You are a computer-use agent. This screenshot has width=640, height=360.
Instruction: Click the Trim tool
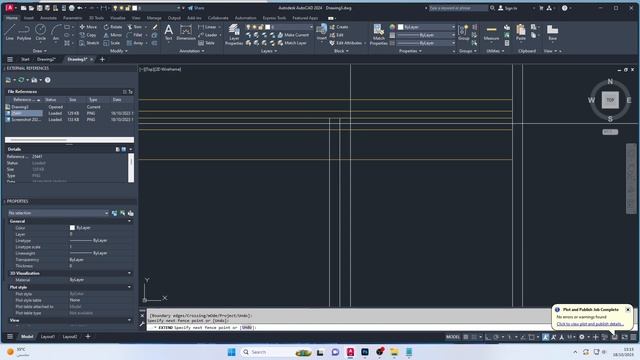(x=134, y=27)
